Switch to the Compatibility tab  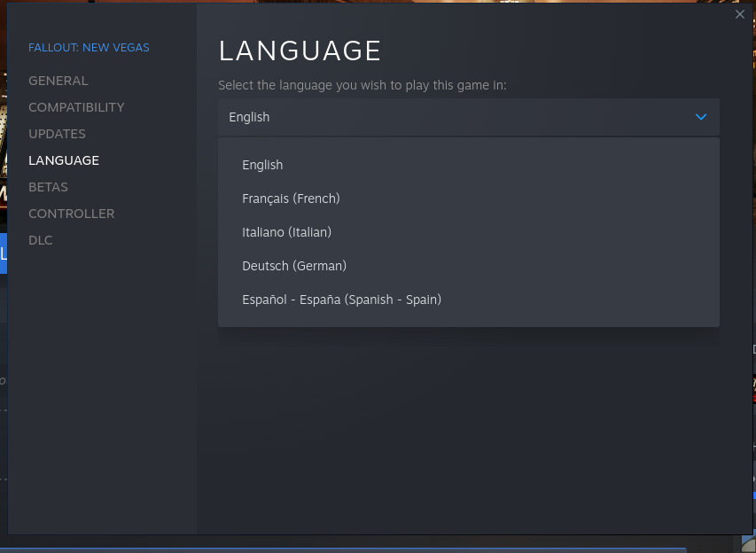pyautogui.click(x=76, y=107)
